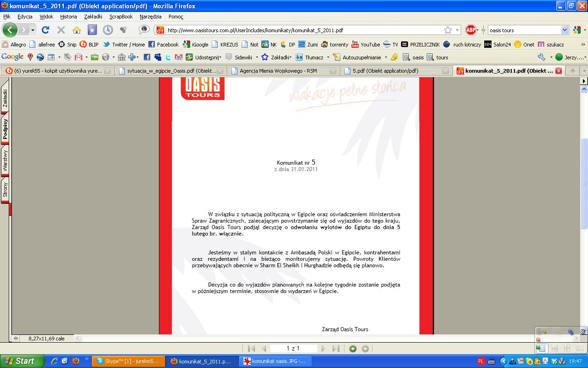Bookmark this page with the star icon

point(447,30)
